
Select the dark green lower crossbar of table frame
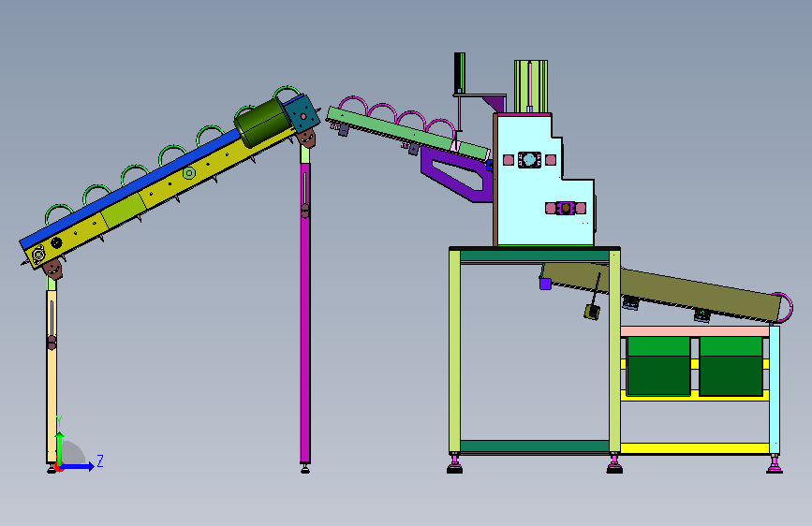pos(535,446)
